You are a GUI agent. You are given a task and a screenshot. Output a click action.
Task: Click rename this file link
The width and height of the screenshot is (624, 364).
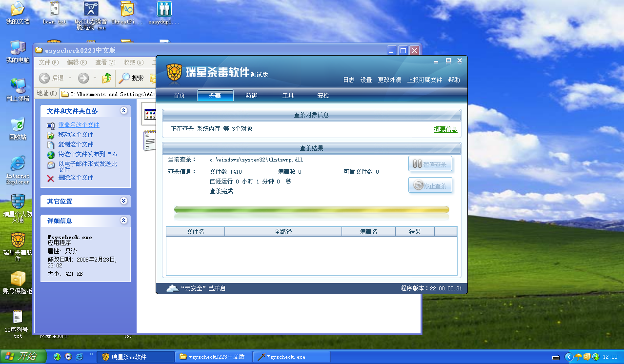point(79,125)
